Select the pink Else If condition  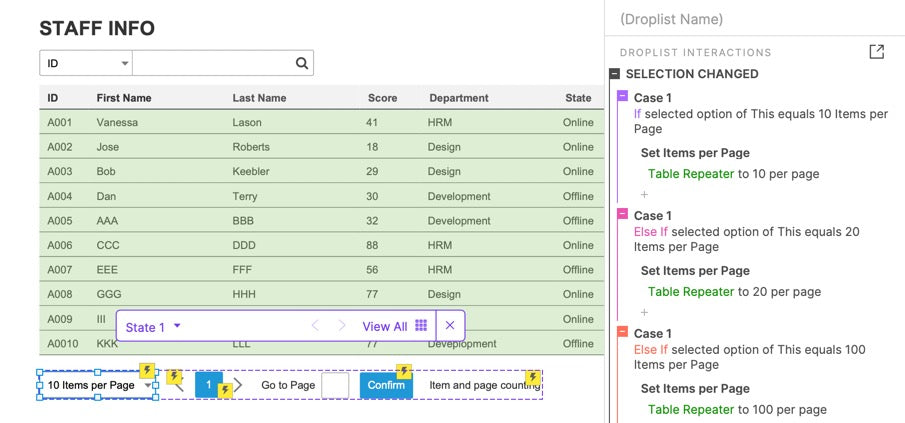tap(747, 239)
